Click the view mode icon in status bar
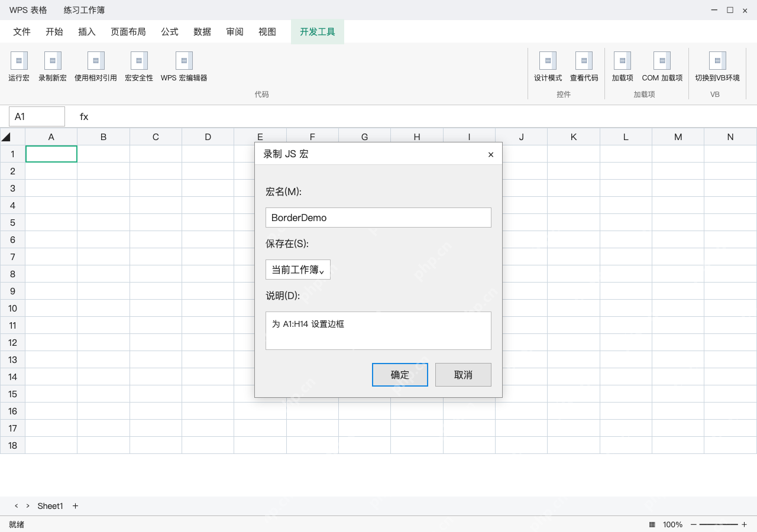757x532 pixels. point(652,524)
